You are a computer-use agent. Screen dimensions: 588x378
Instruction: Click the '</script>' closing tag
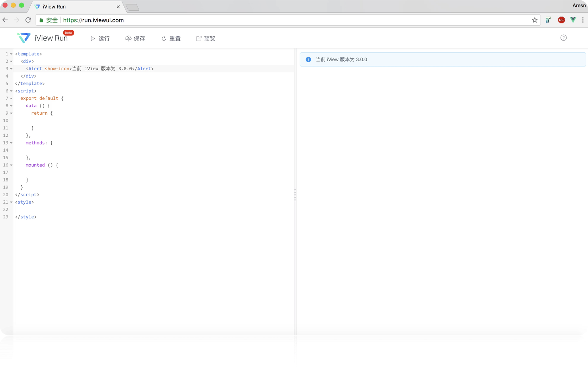pos(27,194)
